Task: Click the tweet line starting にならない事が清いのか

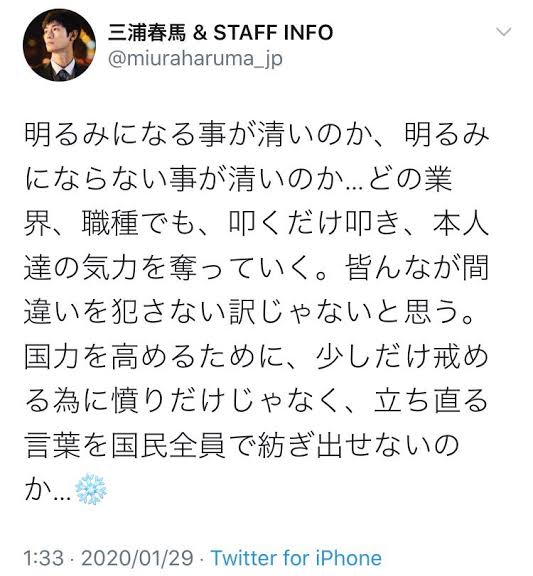Action: pyautogui.click(x=238, y=179)
